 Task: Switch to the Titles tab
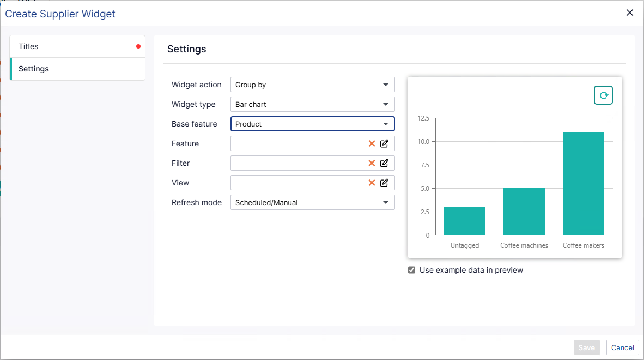click(77, 46)
